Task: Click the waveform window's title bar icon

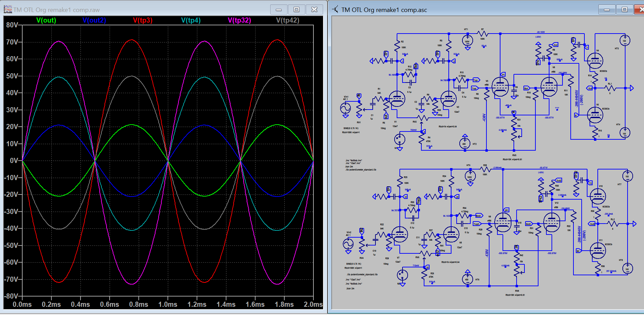Action: coord(8,9)
